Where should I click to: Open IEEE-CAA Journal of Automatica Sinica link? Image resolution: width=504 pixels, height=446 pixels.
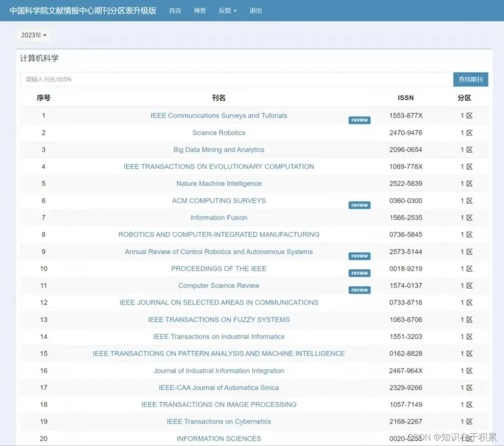218,388
